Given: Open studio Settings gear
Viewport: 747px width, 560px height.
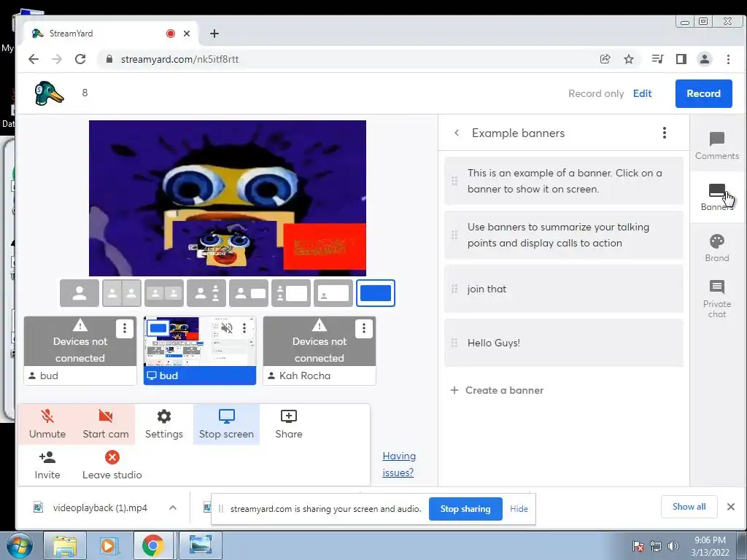Looking at the screenshot, I should [164, 424].
